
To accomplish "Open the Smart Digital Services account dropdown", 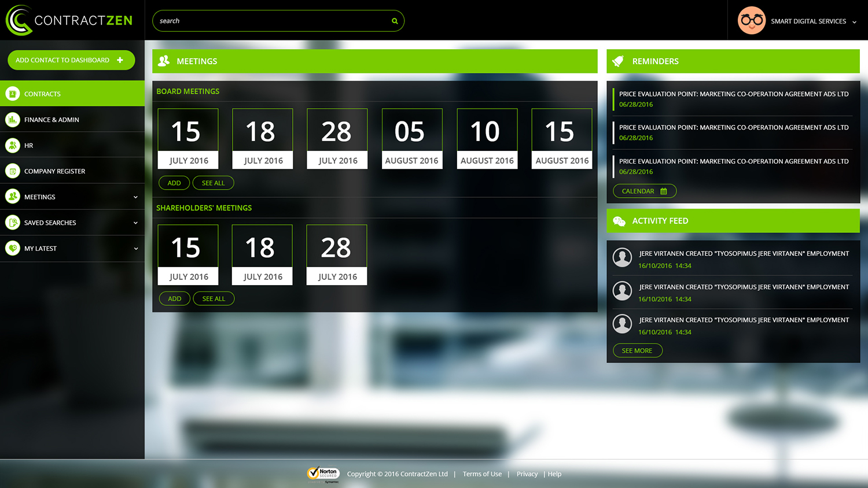I will [x=855, y=22].
